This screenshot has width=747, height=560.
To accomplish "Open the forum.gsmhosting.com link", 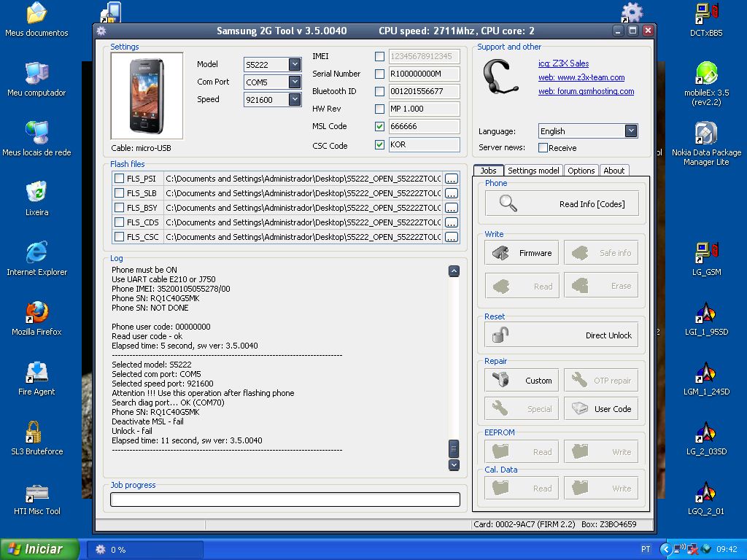I will pyautogui.click(x=586, y=91).
